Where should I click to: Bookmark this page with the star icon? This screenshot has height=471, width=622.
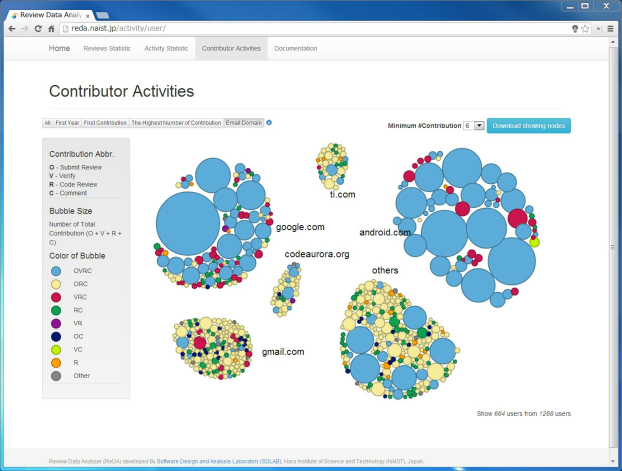tap(585, 29)
